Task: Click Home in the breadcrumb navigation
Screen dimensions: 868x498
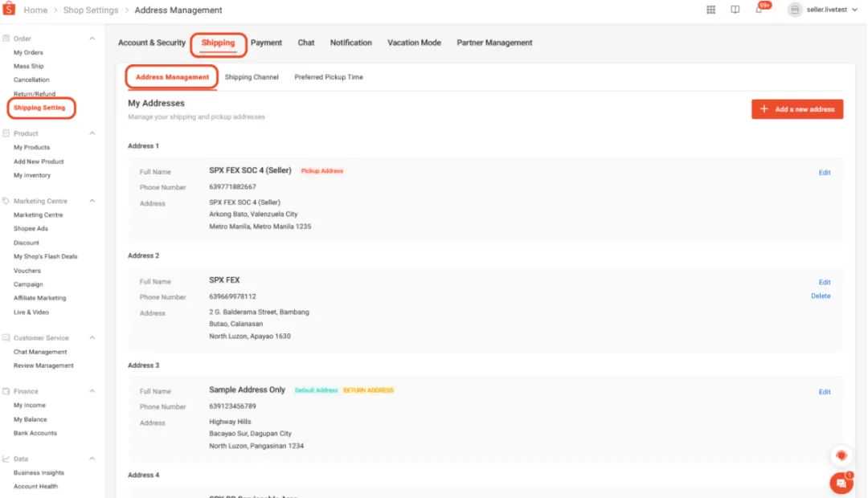Action: point(35,10)
